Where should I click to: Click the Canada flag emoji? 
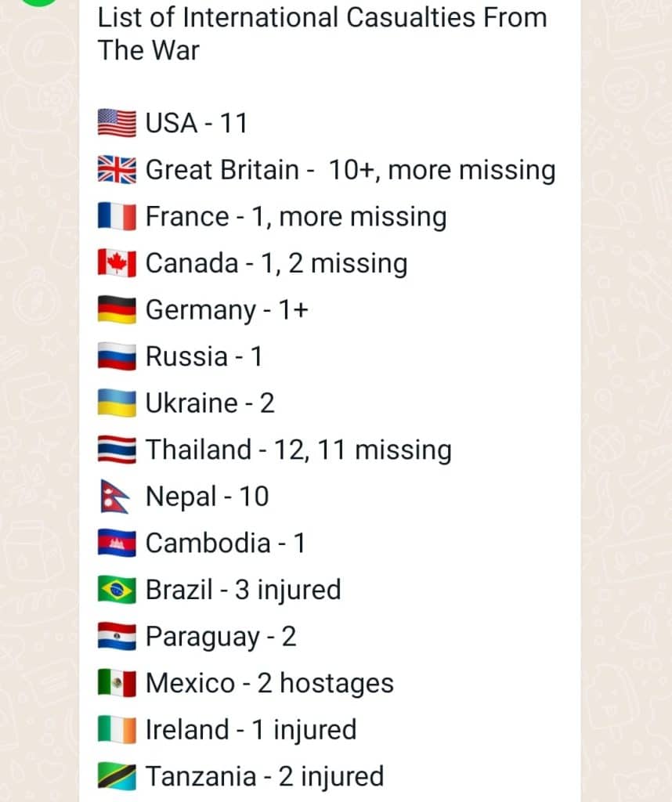click(117, 263)
